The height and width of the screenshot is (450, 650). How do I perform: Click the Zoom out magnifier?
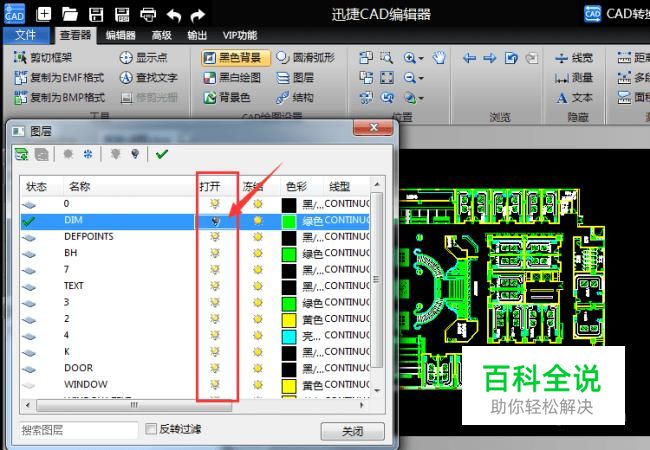tap(410, 77)
